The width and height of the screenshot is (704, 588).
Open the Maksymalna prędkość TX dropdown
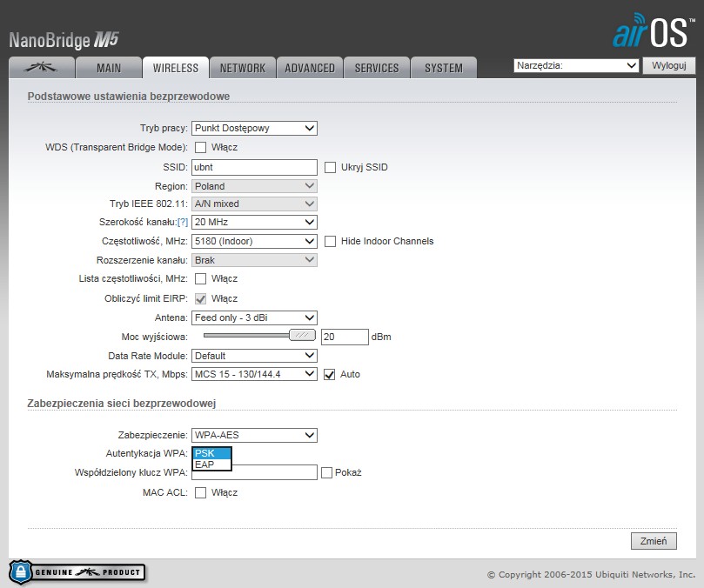point(254,374)
